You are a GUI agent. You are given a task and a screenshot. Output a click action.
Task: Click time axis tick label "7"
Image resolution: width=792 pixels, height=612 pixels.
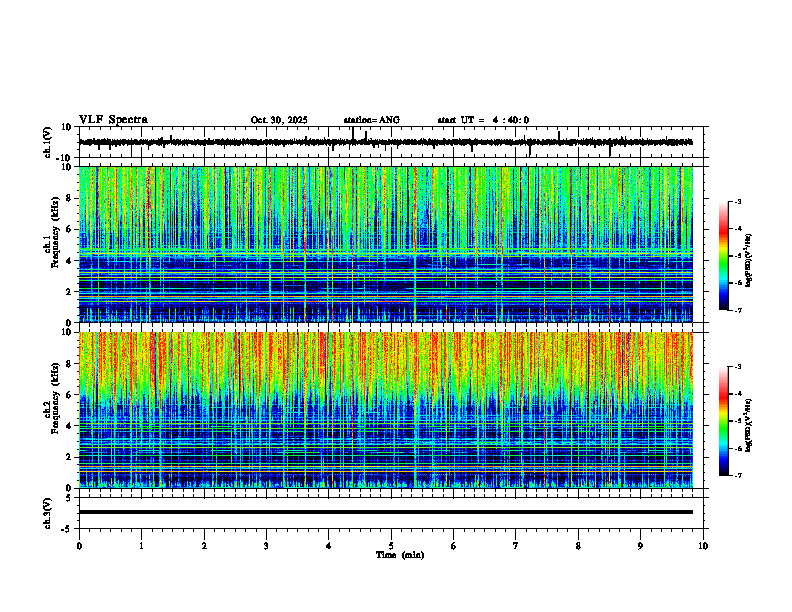click(x=516, y=546)
